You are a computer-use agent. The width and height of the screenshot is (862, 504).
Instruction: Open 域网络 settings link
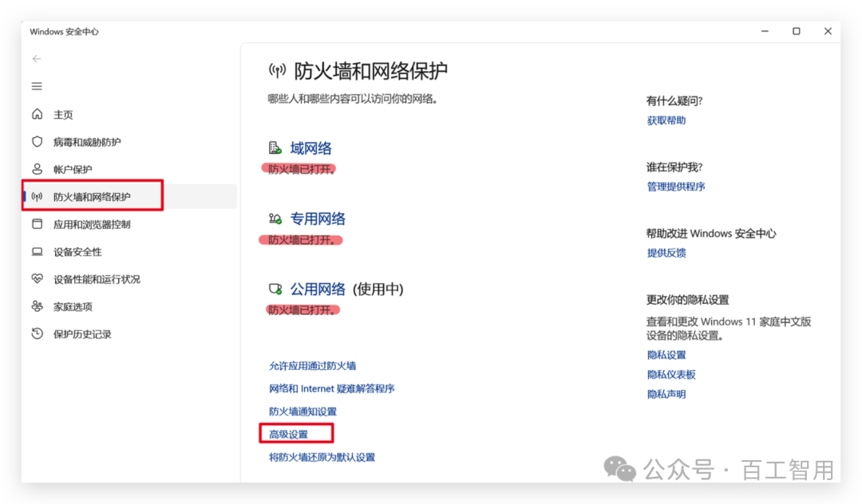tap(310, 148)
